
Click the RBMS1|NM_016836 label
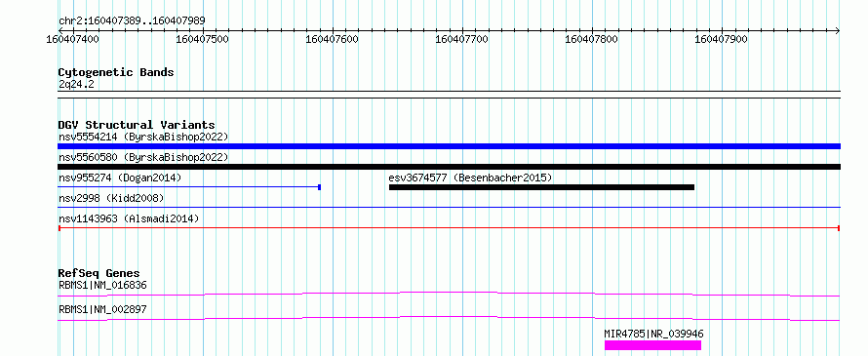102,285
